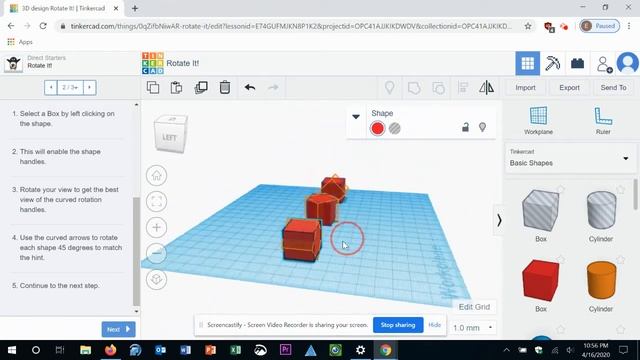Click the Paste toolbar icon

click(176, 87)
